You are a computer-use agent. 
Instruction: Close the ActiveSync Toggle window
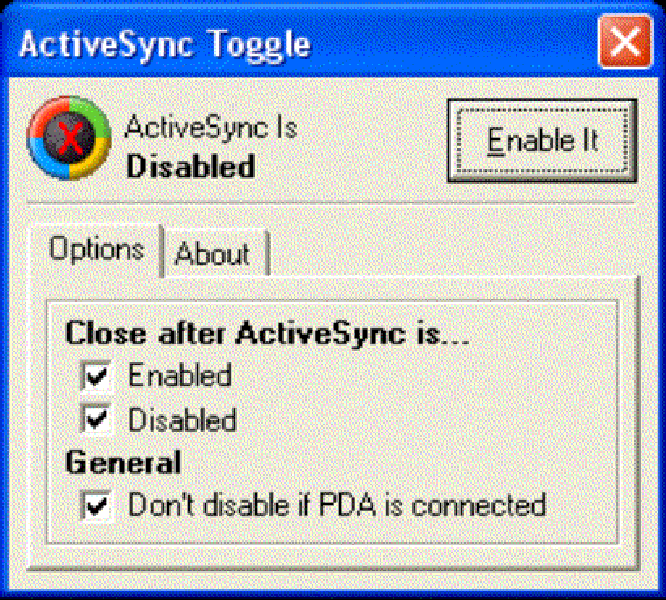click(x=625, y=42)
